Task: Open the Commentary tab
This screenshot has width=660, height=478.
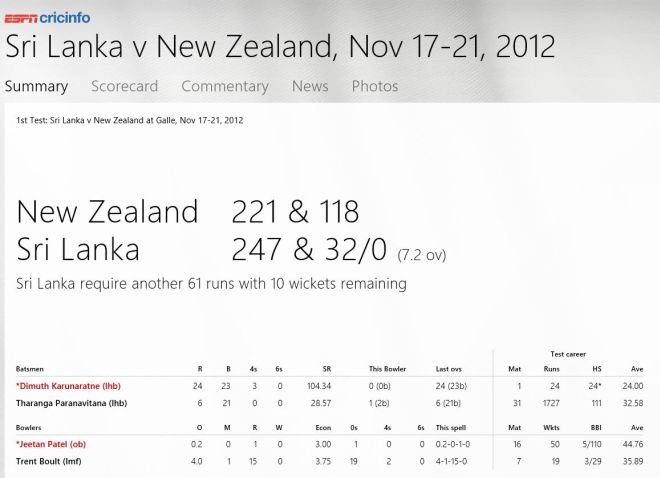Action: (225, 86)
